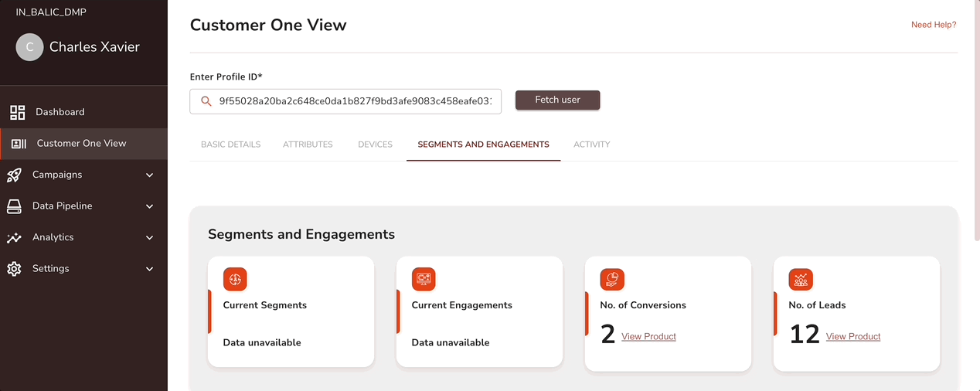
Task: Click the Campaigns rocket icon
Action: [x=15, y=175]
